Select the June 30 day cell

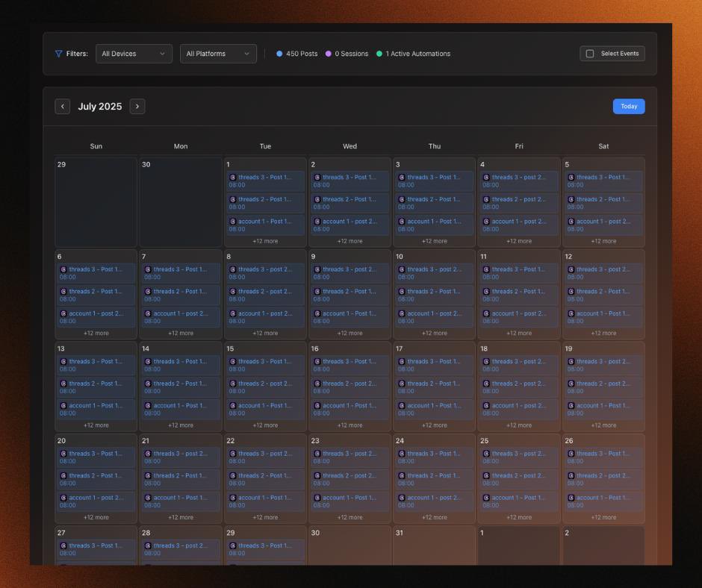tap(181, 202)
